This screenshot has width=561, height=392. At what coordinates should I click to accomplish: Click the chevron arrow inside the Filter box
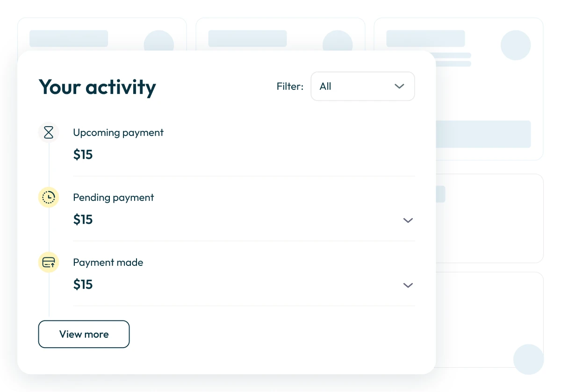[399, 86]
